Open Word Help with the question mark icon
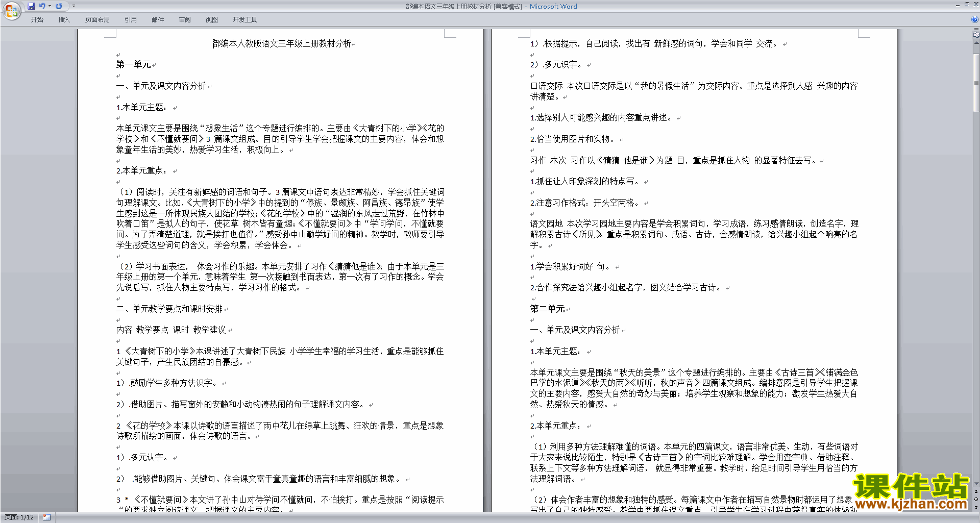 [x=975, y=20]
